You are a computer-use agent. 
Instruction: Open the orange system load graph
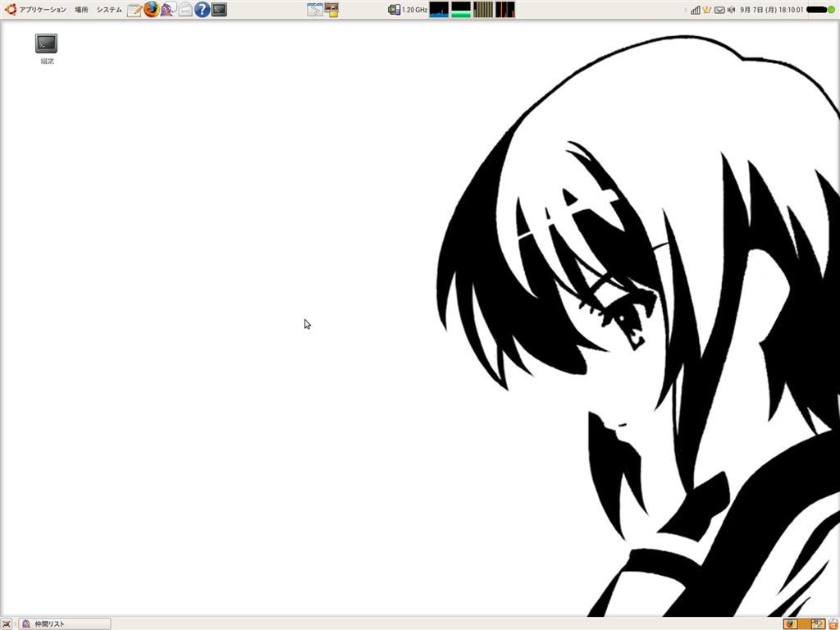pyautogui.click(x=504, y=10)
